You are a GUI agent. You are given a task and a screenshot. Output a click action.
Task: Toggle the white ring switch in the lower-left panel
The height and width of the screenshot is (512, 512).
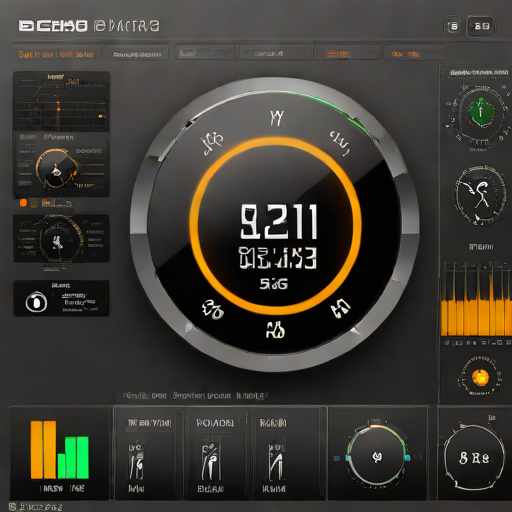36,302
